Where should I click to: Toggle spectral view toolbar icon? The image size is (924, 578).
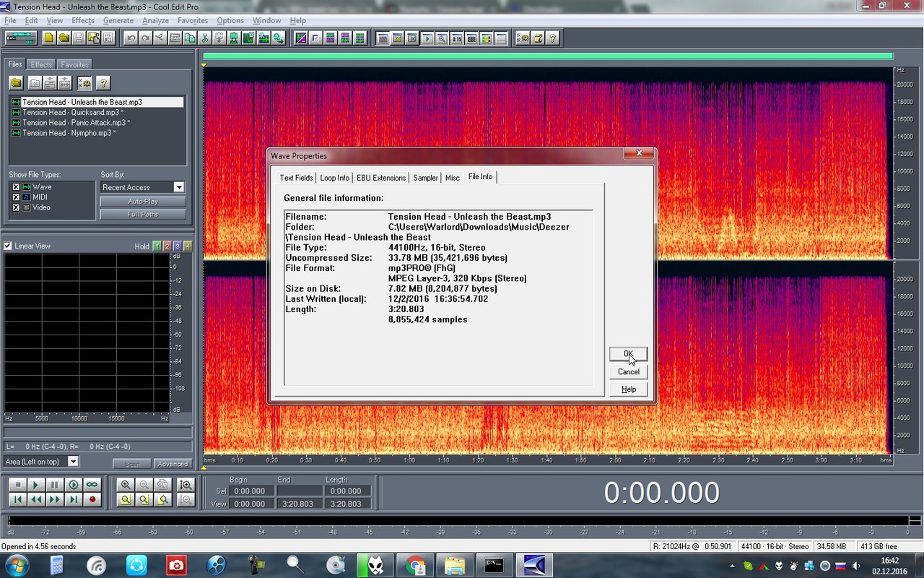coord(301,38)
